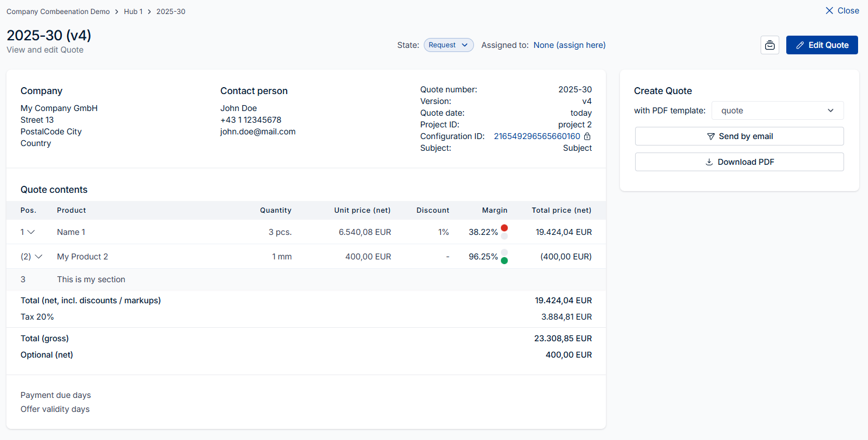The width and height of the screenshot is (868, 440).
Task: Download the quote as PDF
Action: [739, 162]
